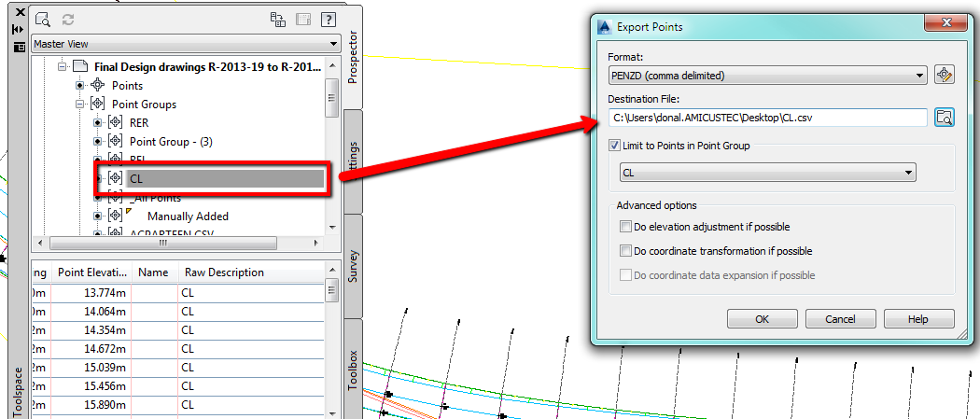This screenshot has height=419, width=980.
Task: Click the point list scrollbar up arrow
Action: pos(332,269)
